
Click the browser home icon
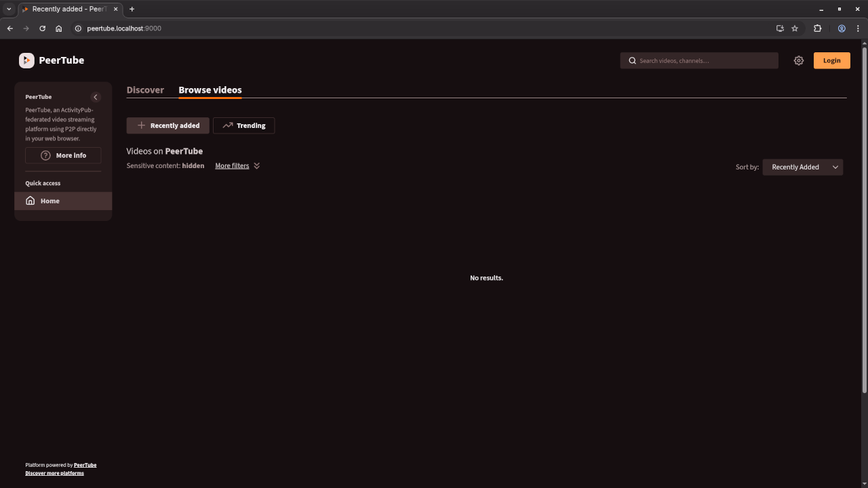click(x=59, y=28)
